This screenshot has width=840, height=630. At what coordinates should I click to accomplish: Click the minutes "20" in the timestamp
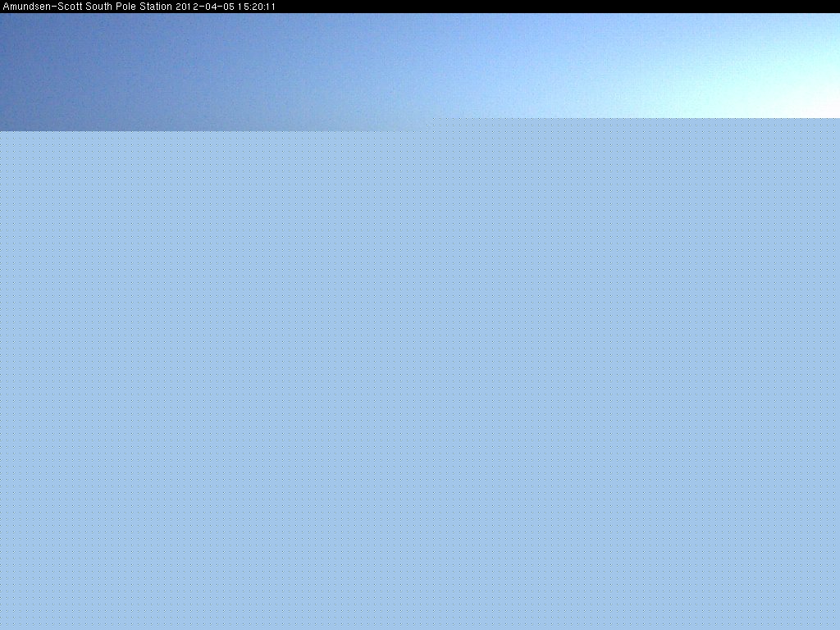click(x=255, y=7)
